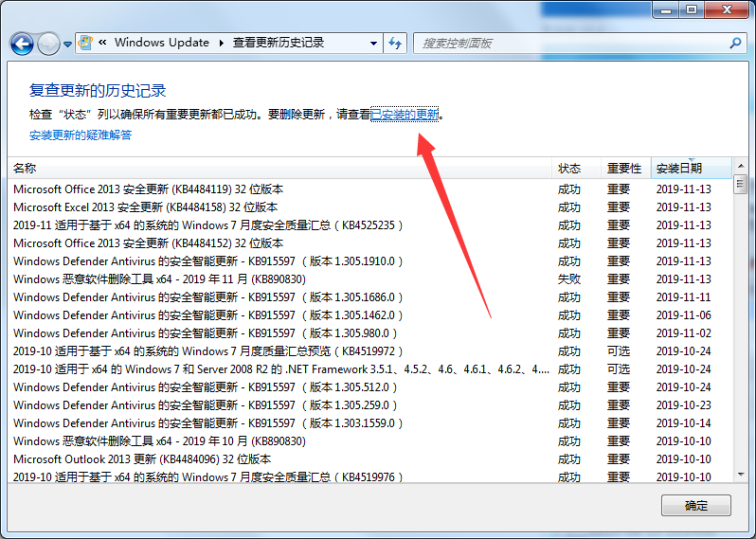
Task: Click the 2019-10-14 install date cell
Action: pyautogui.click(x=683, y=423)
